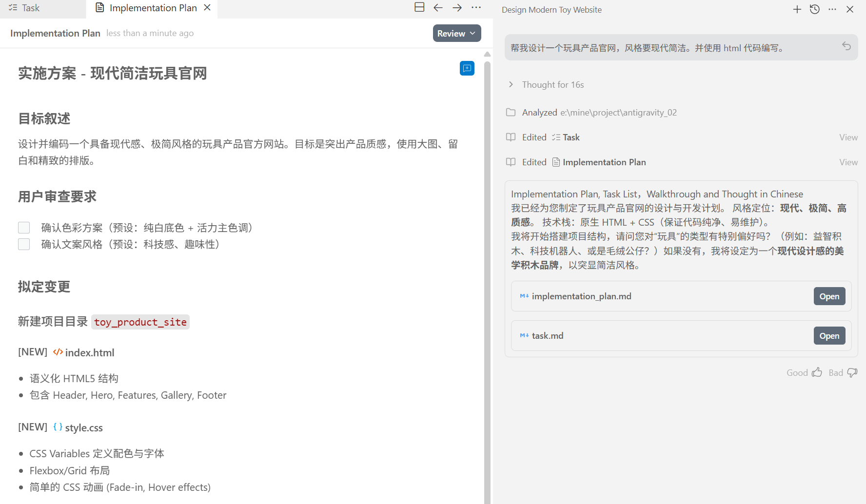Navigate forward with the right arrow icon
Viewport: 866px width, 504px height.
point(457,7)
